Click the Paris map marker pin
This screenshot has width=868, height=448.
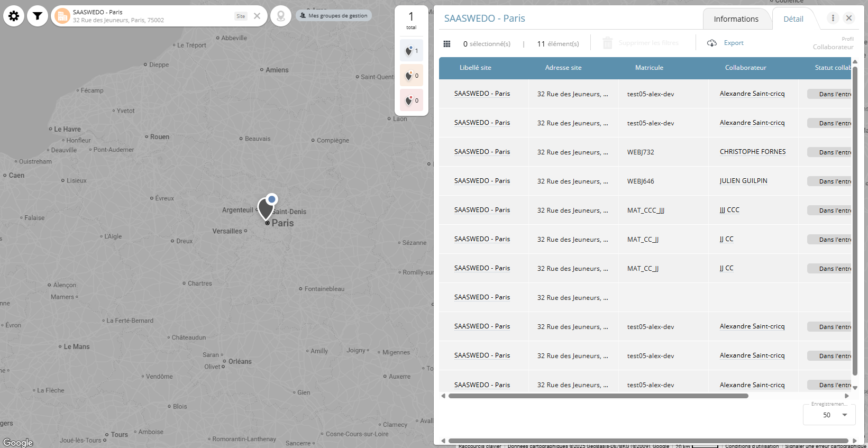(x=266, y=208)
